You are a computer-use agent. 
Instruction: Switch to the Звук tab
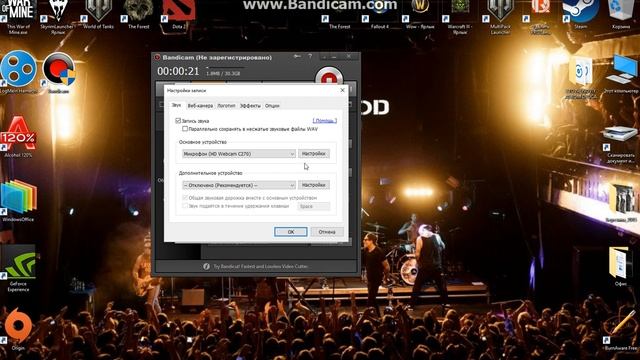176,105
